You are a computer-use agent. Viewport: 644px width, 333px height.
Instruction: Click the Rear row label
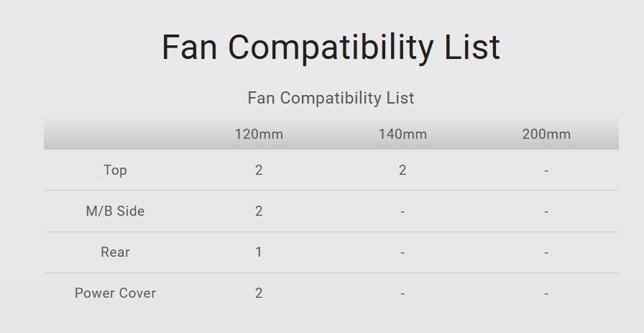point(115,252)
